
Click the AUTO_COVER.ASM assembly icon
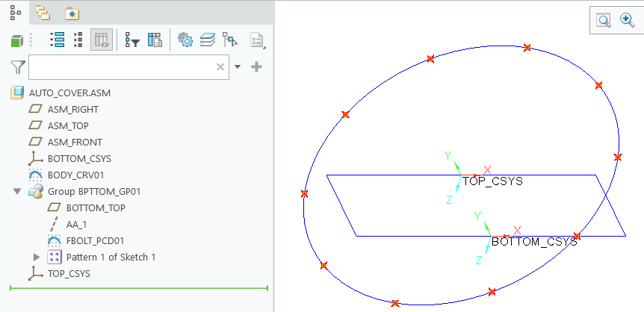click(17, 93)
